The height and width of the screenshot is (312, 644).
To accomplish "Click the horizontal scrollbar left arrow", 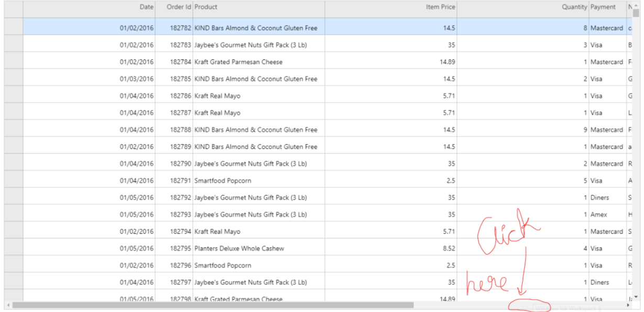I will pyautogui.click(x=8, y=305).
